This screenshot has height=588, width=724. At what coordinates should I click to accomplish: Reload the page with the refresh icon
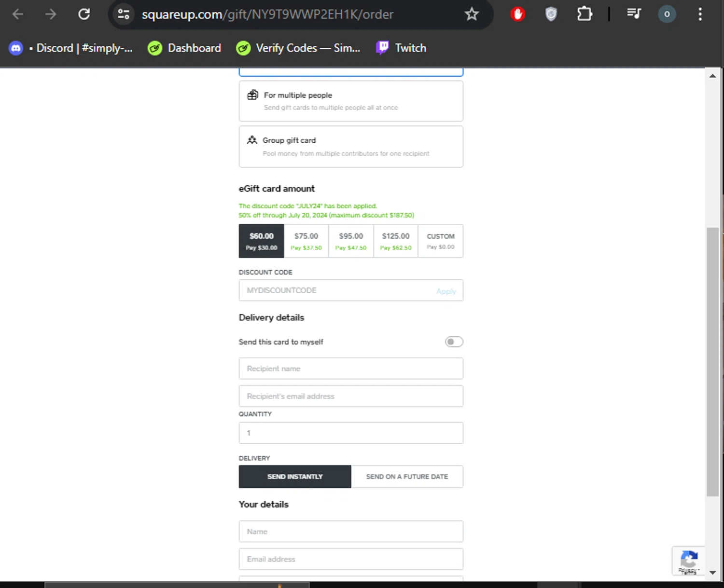click(x=84, y=14)
